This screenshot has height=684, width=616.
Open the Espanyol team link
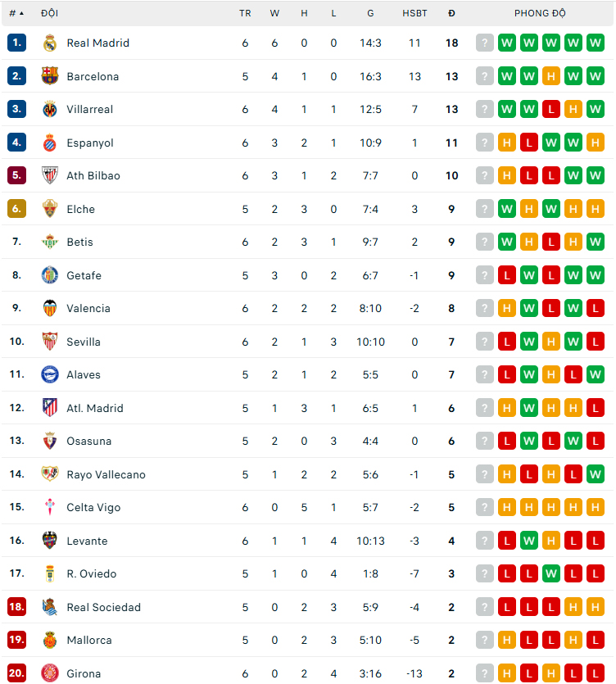(x=90, y=143)
